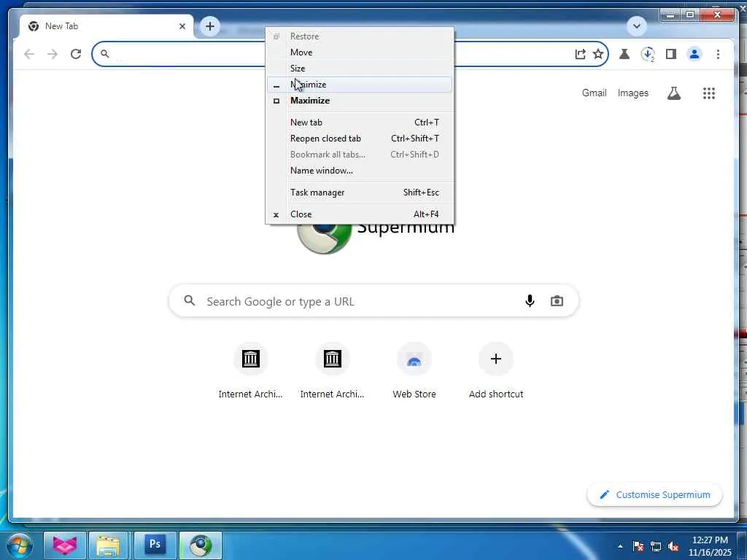Screen dimensions: 747x560
Task: Choose Move in the window menu
Action: (x=359, y=52)
